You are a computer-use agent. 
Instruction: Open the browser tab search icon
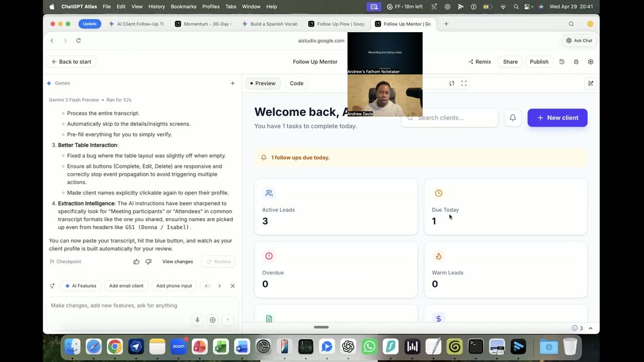pyautogui.click(x=571, y=24)
